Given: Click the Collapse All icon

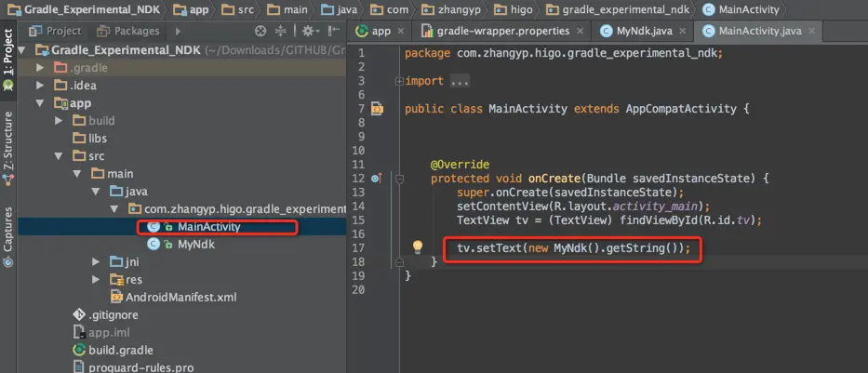Looking at the screenshot, I should [x=281, y=32].
